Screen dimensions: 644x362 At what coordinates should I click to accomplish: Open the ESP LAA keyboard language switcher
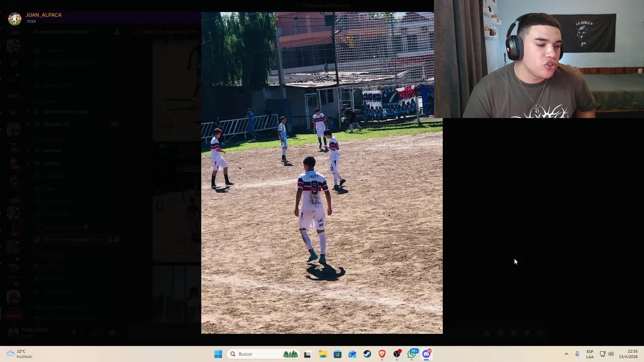coord(590,354)
